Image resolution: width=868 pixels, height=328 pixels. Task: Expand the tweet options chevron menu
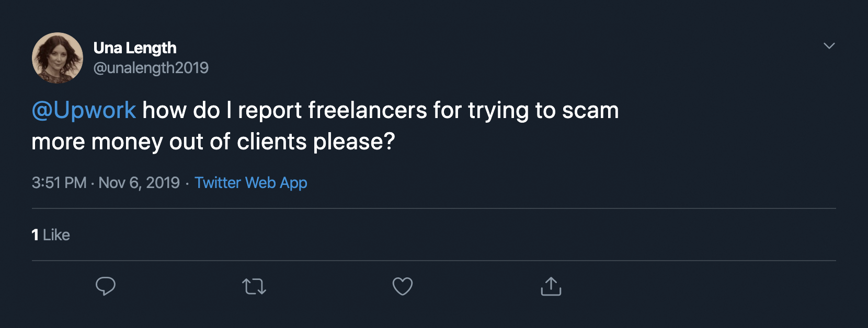(829, 46)
